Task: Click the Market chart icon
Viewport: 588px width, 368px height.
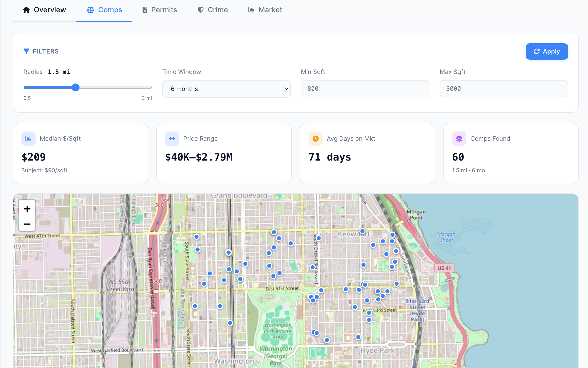Action: point(251,10)
